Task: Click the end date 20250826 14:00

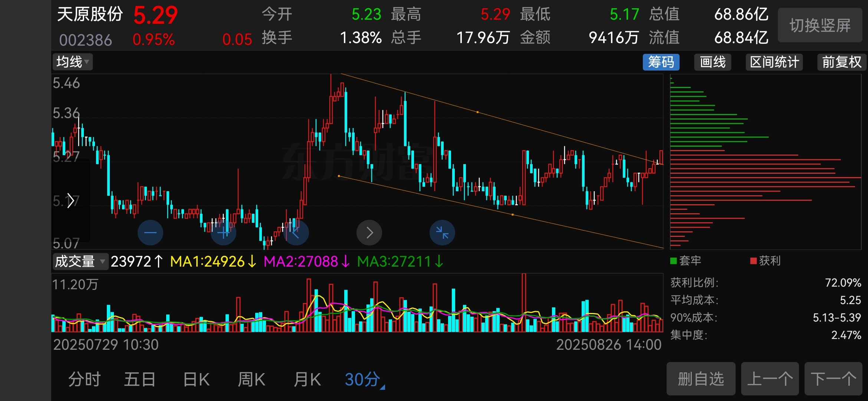Action: coord(609,345)
